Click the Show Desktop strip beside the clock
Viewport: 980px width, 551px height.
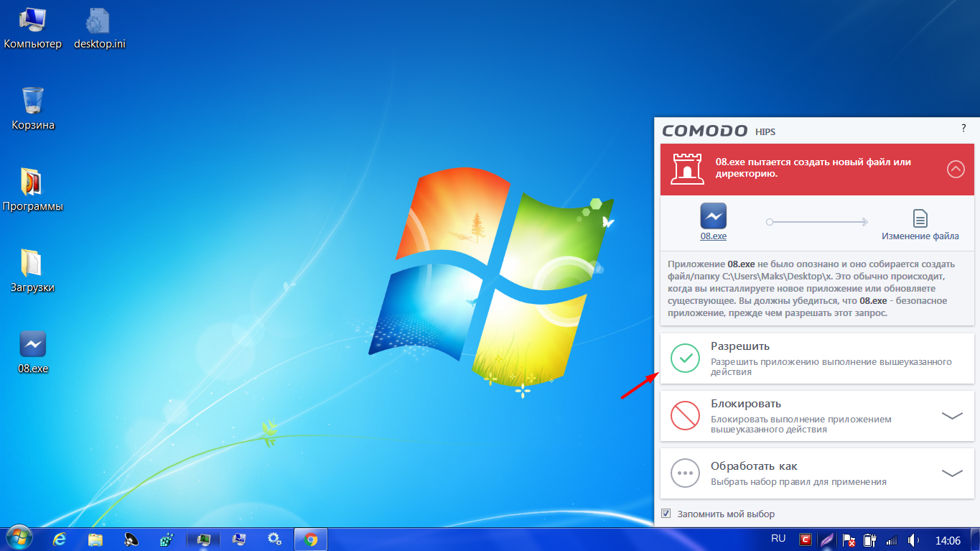(975, 539)
